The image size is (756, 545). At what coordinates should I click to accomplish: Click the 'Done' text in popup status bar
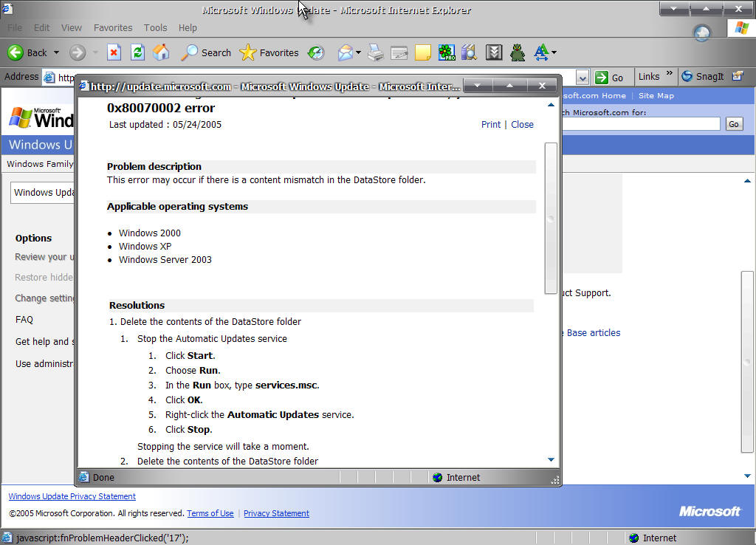(103, 478)
